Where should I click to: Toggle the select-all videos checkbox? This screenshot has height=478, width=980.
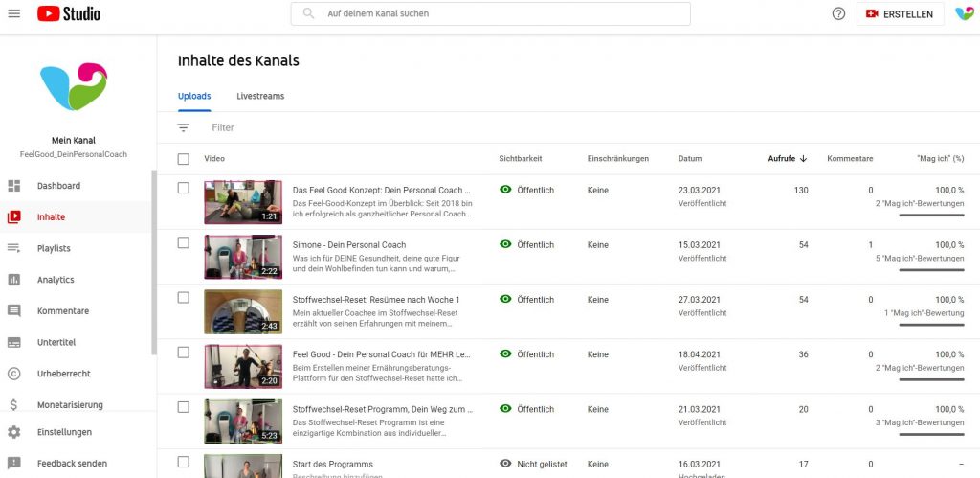point(184,159)
